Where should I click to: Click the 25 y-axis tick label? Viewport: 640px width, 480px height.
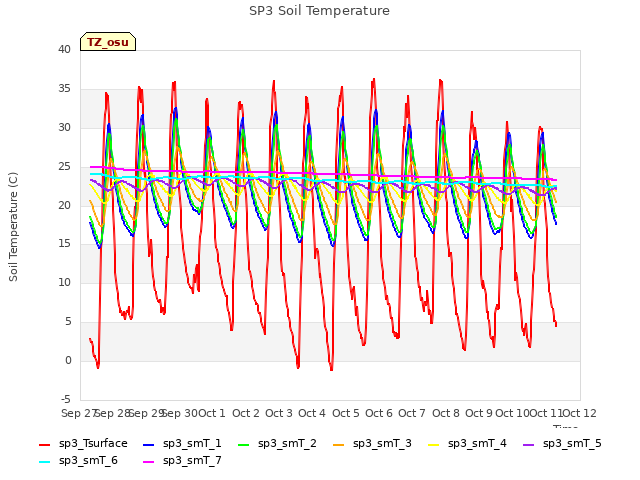(64, 167)
